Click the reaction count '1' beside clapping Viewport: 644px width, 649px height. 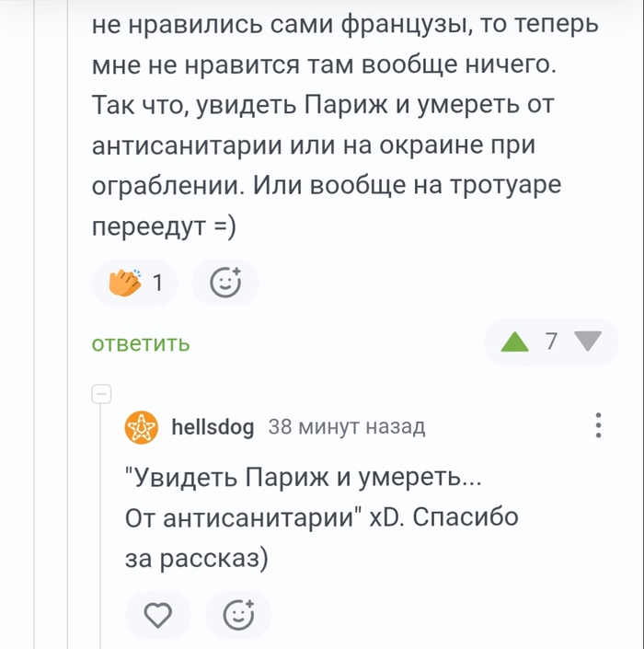158,284
